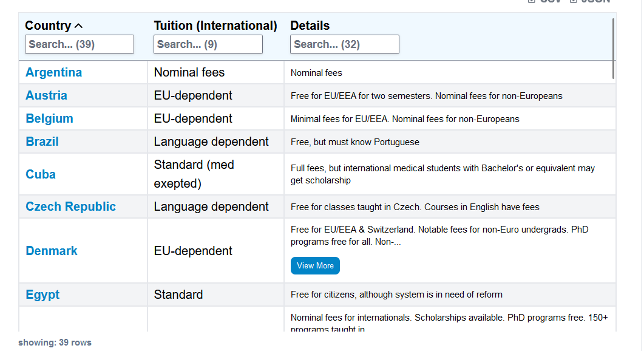Viewport: 644px width, 351px height.
Task: Open the Austria country link
Action: coord(46,95)
